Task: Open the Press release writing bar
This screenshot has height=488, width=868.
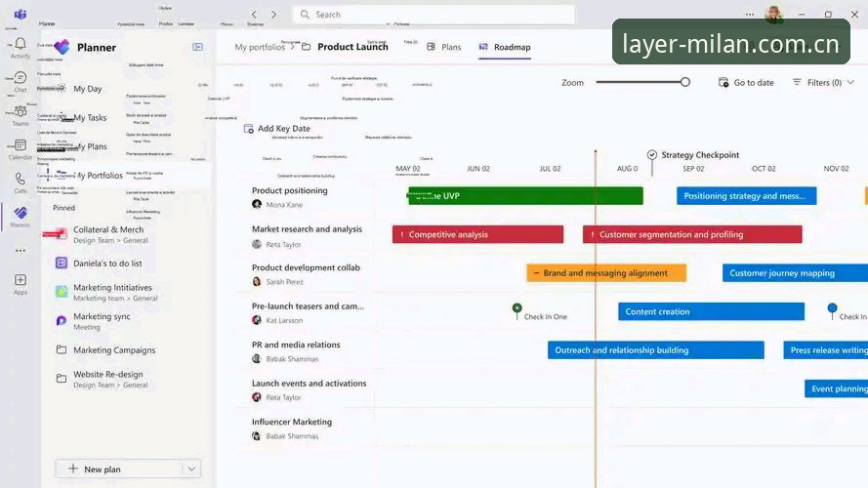Action: (825, 350)
